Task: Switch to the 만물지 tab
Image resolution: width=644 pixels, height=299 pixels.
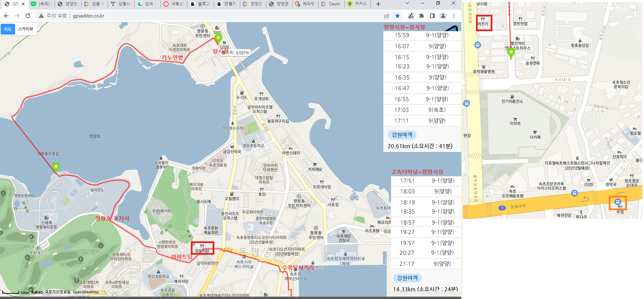Action: (227, 4)
